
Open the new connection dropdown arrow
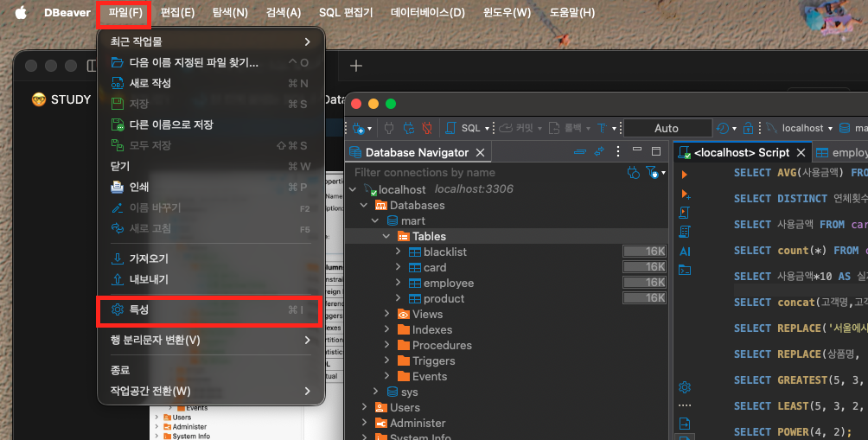coord(370,129)
